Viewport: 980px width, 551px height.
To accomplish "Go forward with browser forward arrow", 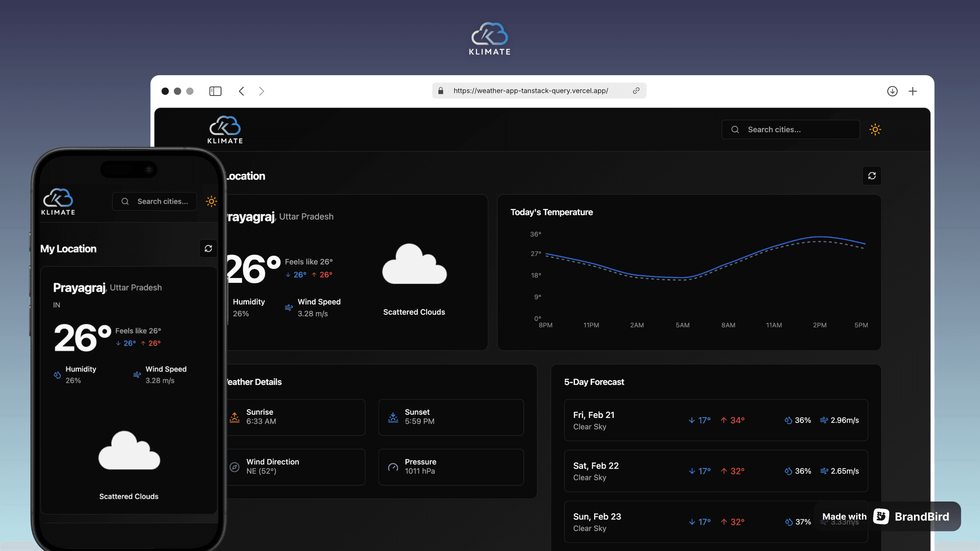I will [x=261, y=91].
